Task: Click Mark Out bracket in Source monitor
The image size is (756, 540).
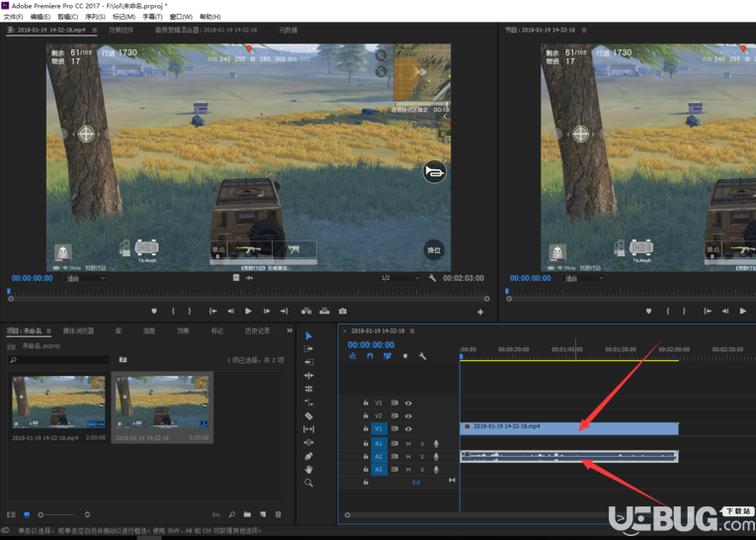Action: (x=190, y=312)
